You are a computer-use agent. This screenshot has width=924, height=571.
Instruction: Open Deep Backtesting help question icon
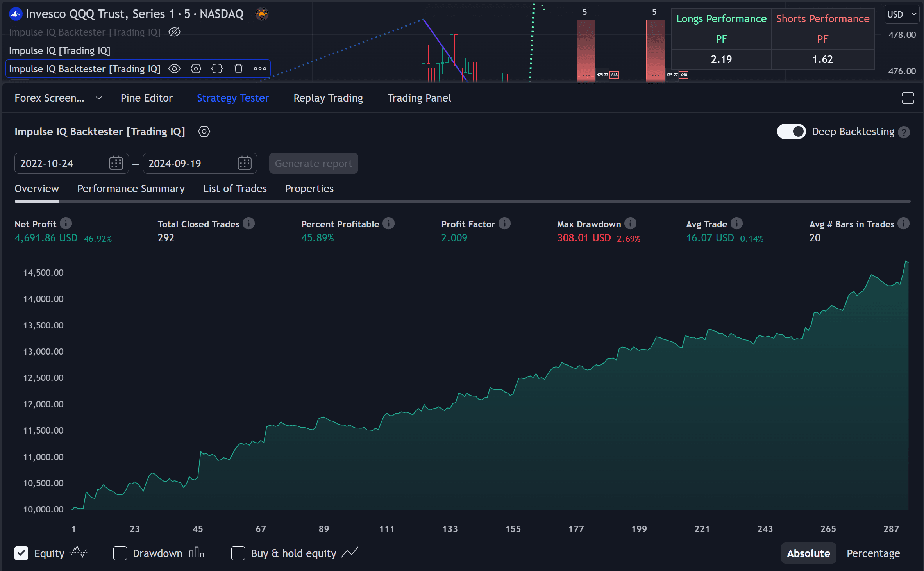pos(904,132)
